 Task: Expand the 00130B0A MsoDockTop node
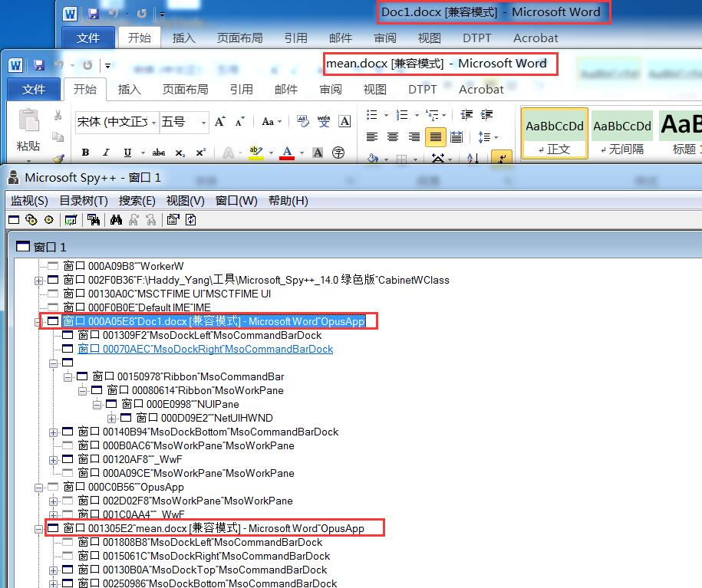[x=53, y=570]
